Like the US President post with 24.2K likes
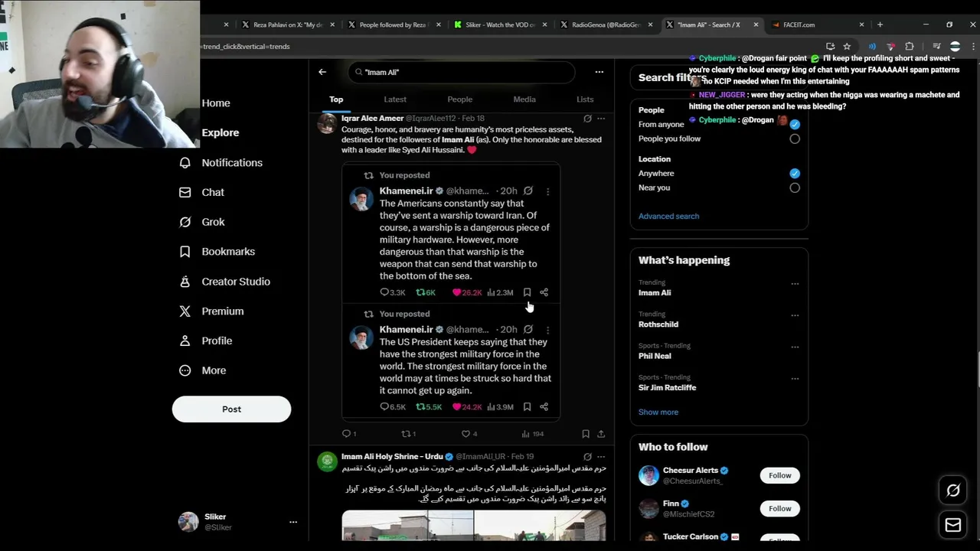The height and width of the screenshot is (551, 980). pyautogui.click(x=468, y=407)
